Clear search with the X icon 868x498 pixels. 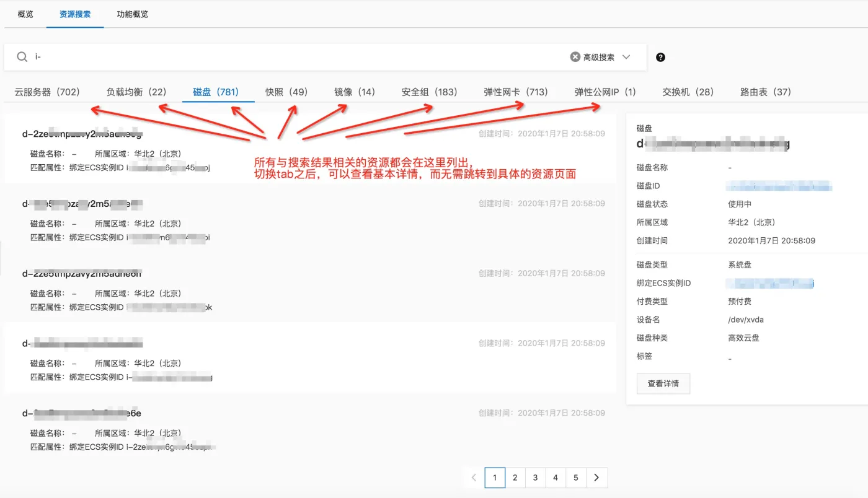coord(575,57)
